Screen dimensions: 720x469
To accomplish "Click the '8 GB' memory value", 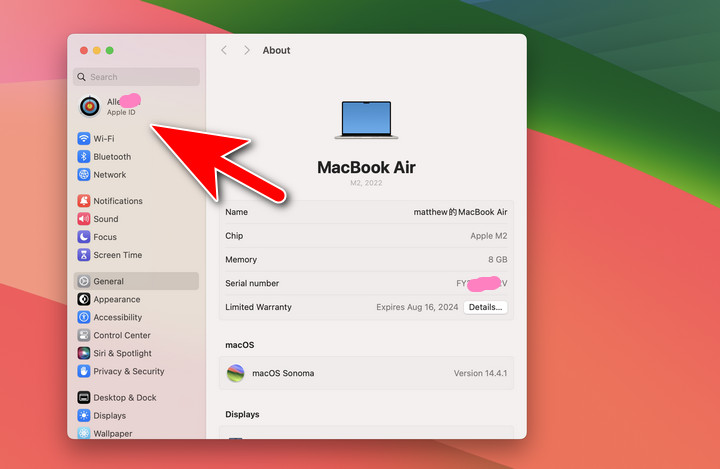I will point(498,260).
